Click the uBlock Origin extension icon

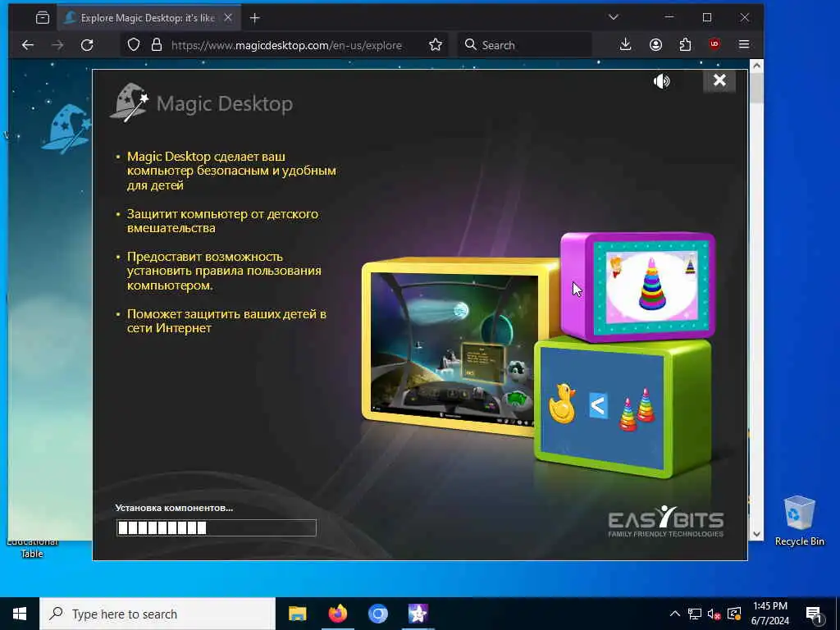pyautogui.click(x=714, y=45)
